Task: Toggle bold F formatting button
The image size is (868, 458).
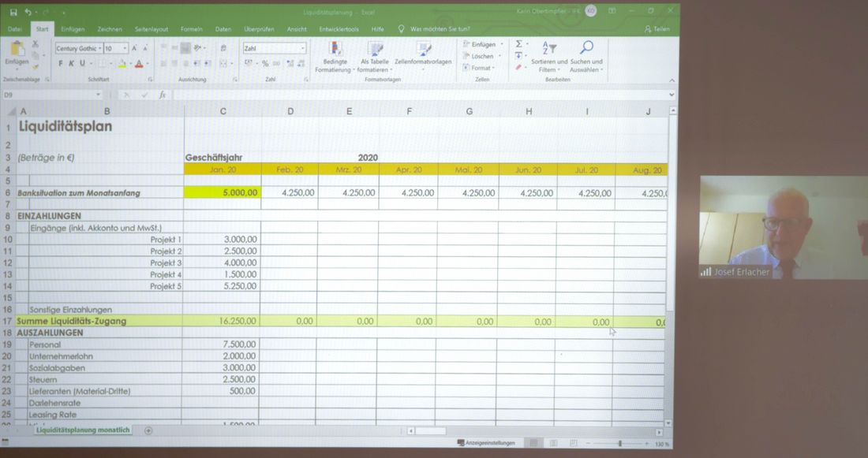Action: [60, 64]
